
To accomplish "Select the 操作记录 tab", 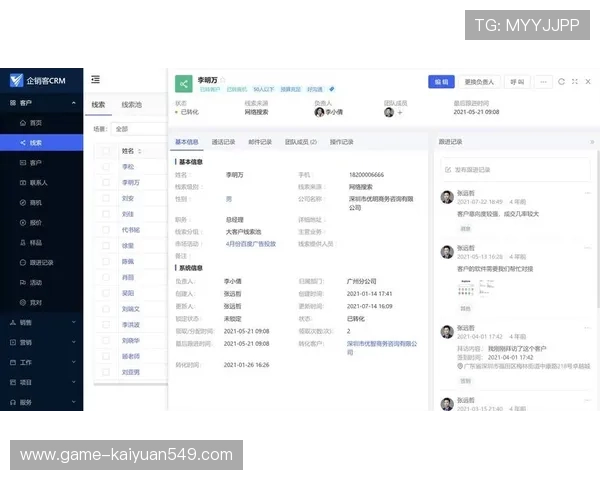I will click(x=342, y=142).
